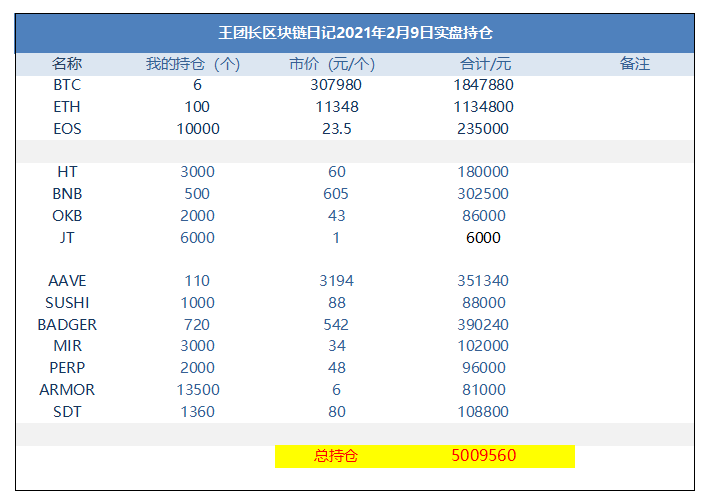
Task: Click SDT price cell 80
Action: click(x=337, y=412)
